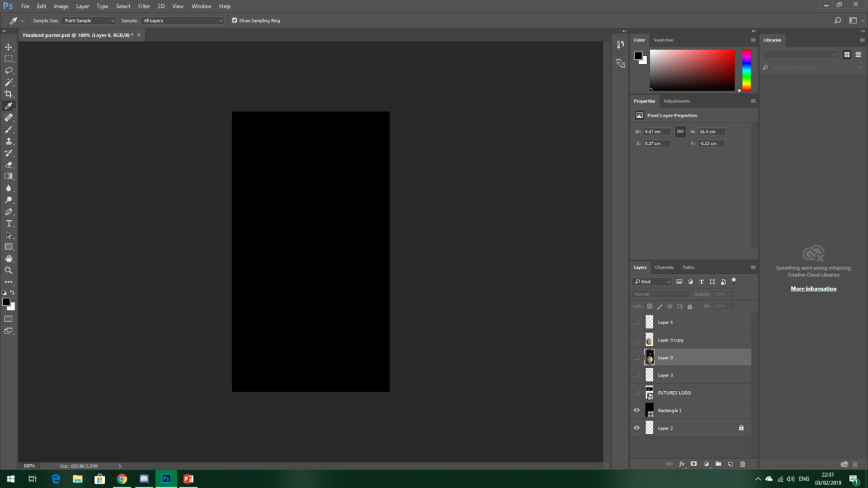This screenshot has height=488, width=868.
Task: Open the layer Kind filter dropdown
Action: tap(652, 282)
